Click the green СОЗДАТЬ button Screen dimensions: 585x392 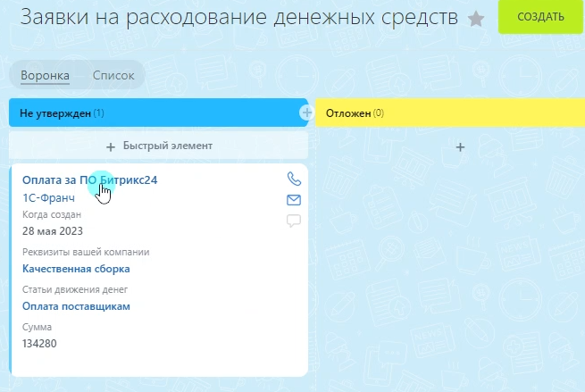(540, 17)
